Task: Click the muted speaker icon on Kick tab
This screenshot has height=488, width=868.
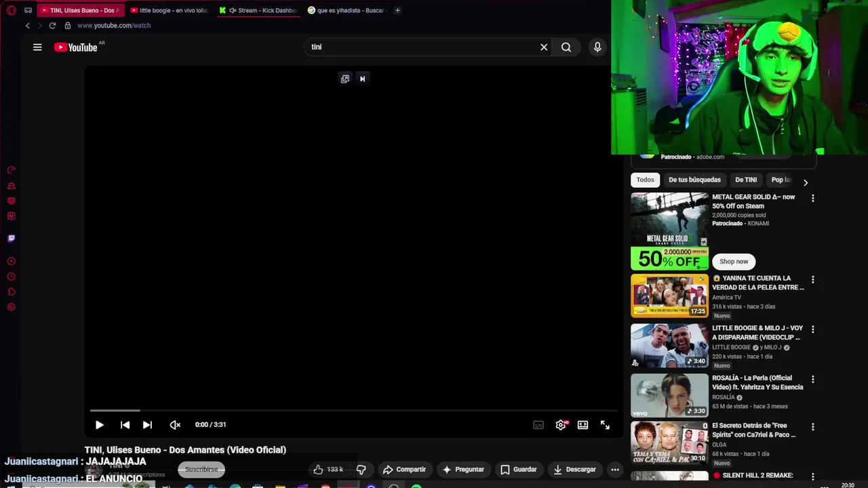Action: point(233,10)
